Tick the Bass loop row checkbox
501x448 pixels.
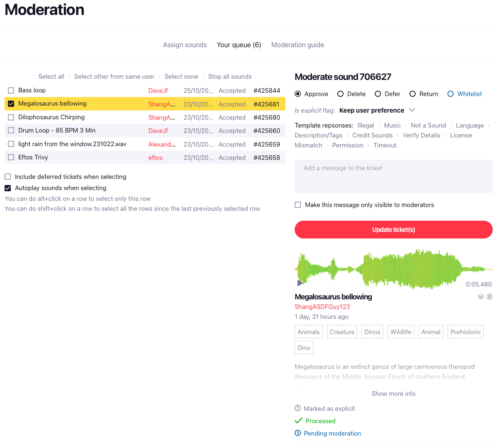pyautogui.click(x=11, y=91)
